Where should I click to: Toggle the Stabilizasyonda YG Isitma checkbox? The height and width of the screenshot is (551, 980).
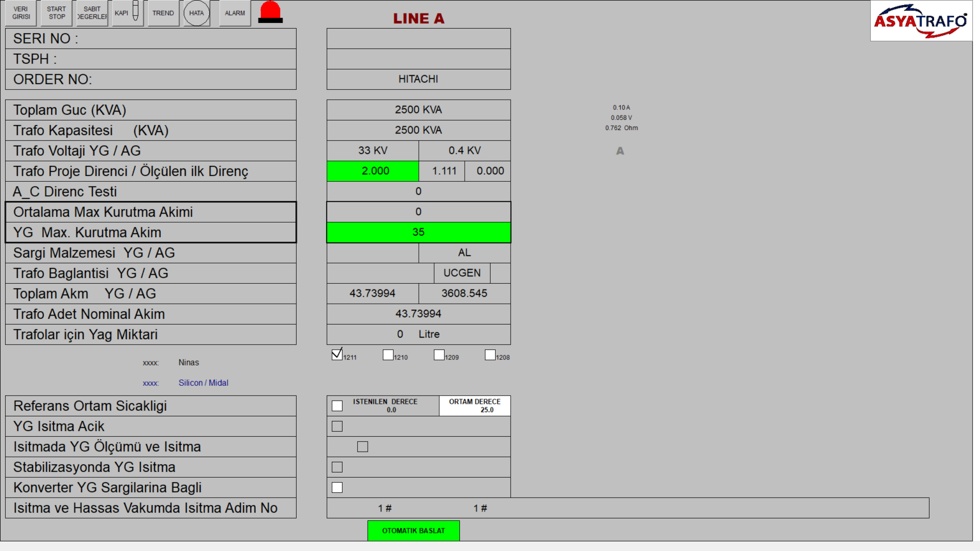point(337,467)
